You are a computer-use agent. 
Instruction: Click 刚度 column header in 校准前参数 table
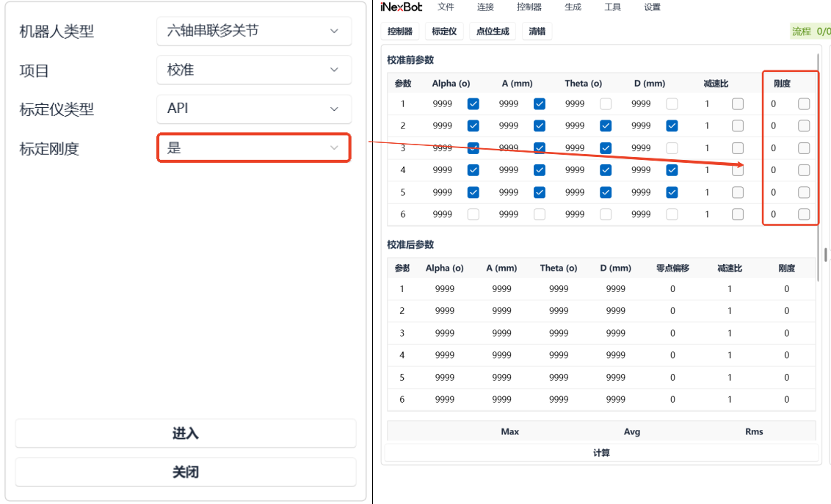(783, 83)
